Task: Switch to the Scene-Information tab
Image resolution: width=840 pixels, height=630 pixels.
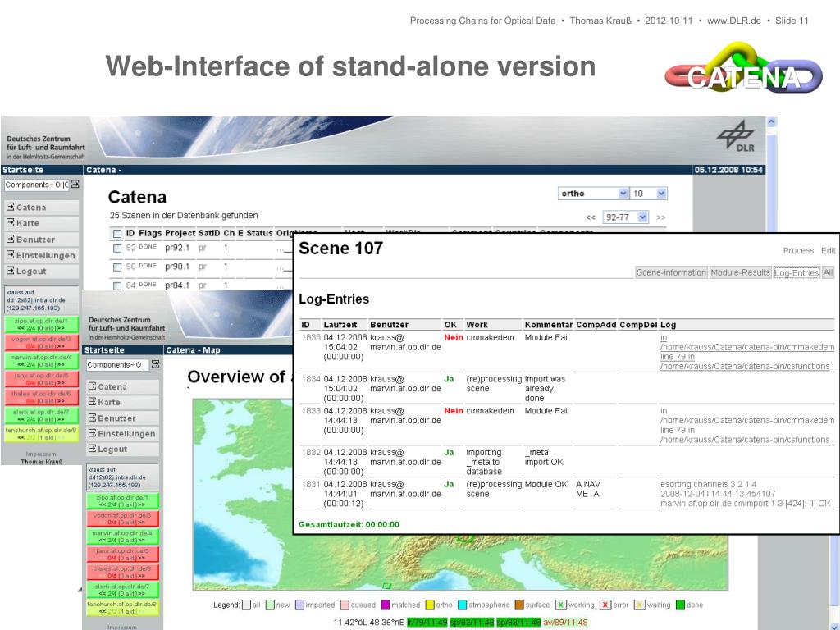Action: (x=671, y=272)
